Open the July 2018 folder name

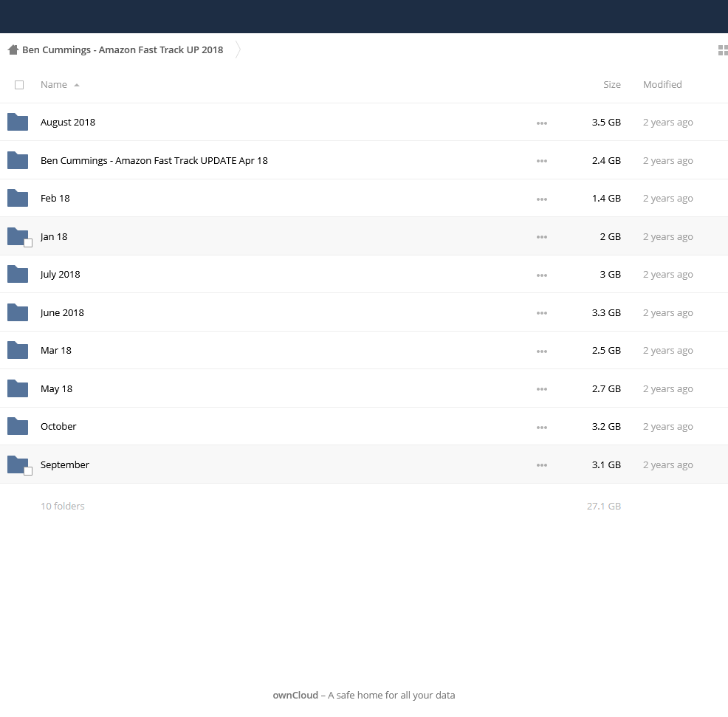pos(61,275)
